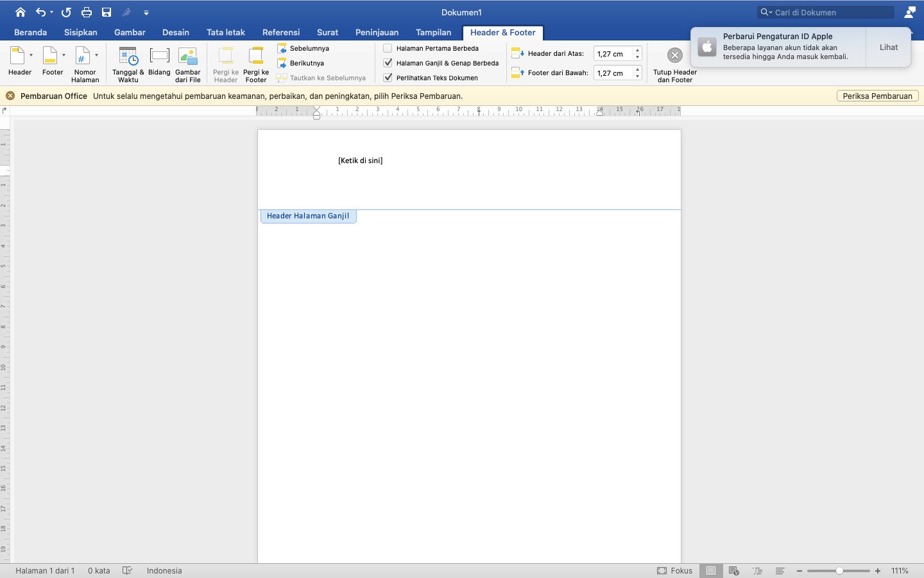This screenshot has width=924, height=578.
Task: Switch to the Desain tab
Action: [176, 32]
